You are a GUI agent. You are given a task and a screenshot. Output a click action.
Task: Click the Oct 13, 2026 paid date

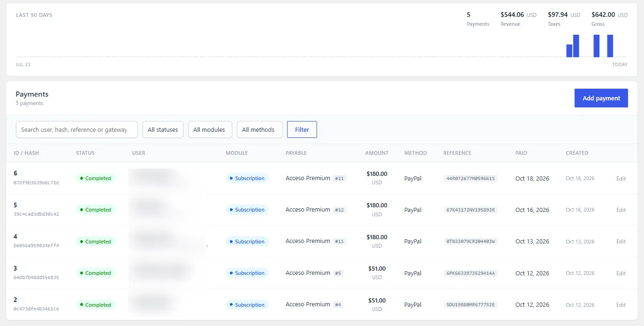click(x=532, y=242)
